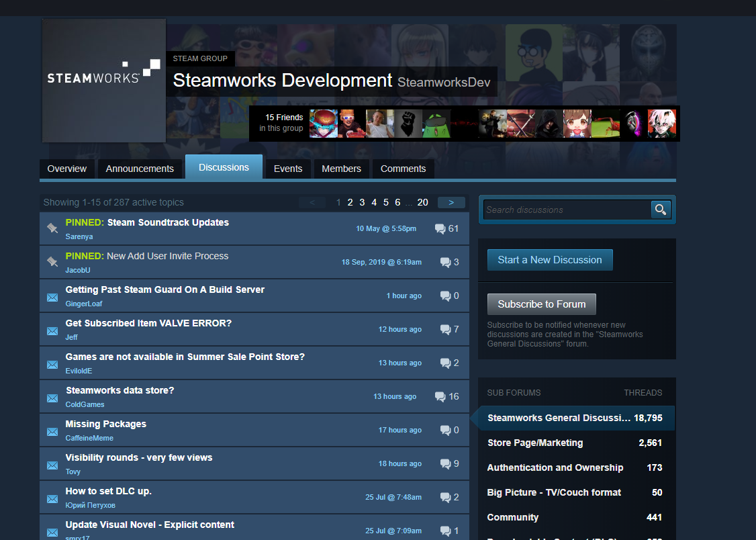
Task: Click author name ColdGames
Action: point(85,404)
